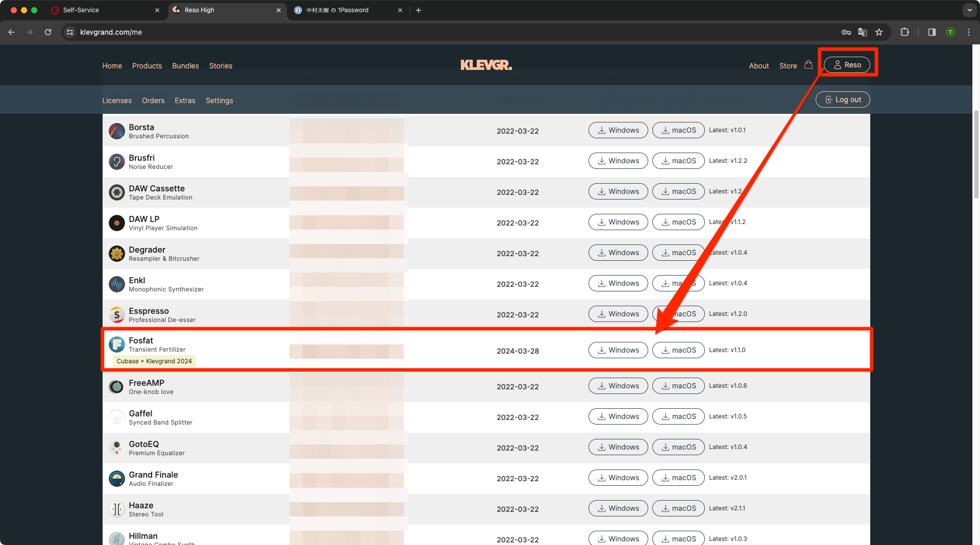The height and width of the screenshot is (545, 980).
Task: Toggle the browser side panel icon
Action: coord(932,32)
